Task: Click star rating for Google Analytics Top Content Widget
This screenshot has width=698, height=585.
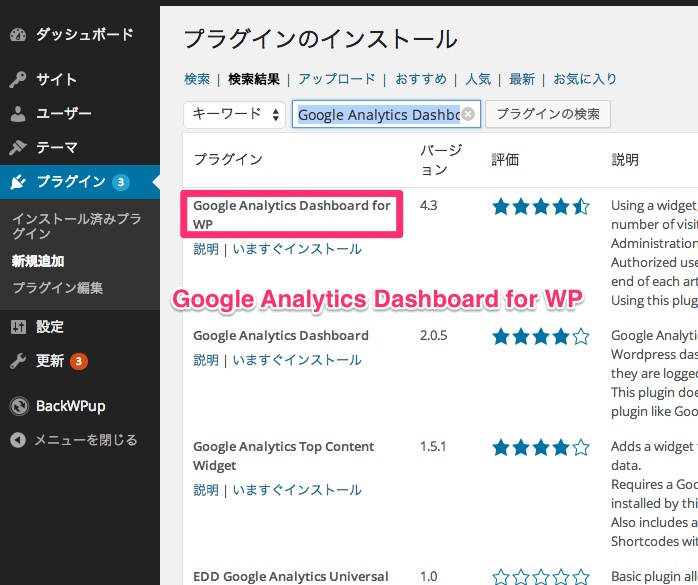Action: point(540,447)
